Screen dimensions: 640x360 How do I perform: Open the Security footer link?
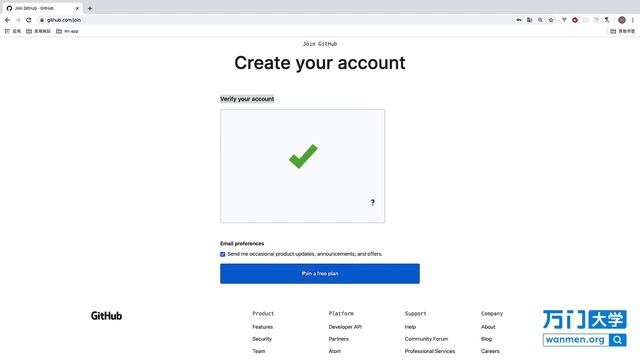pyautogui.click(x=262, y=339)
